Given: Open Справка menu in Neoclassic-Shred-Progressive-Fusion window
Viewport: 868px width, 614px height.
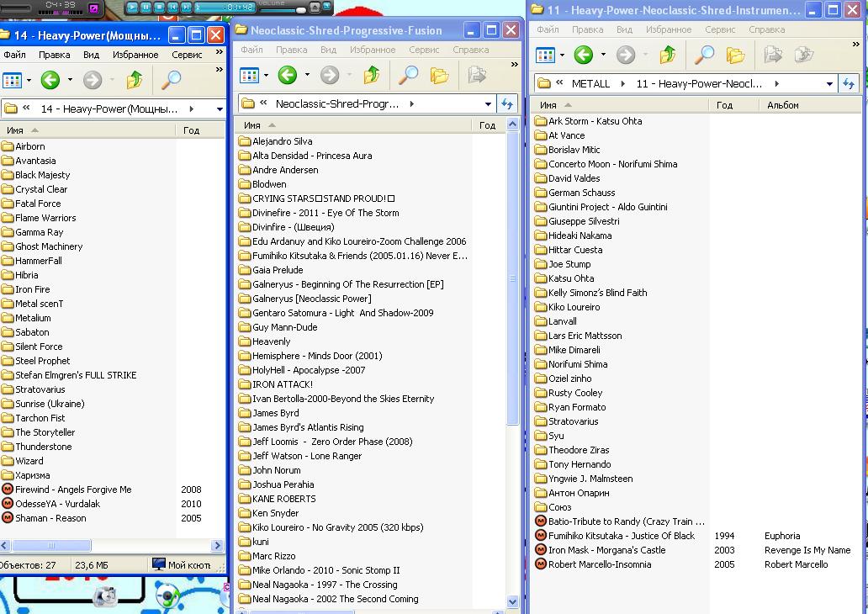Looking at the screenshot, I should [470, 50].
